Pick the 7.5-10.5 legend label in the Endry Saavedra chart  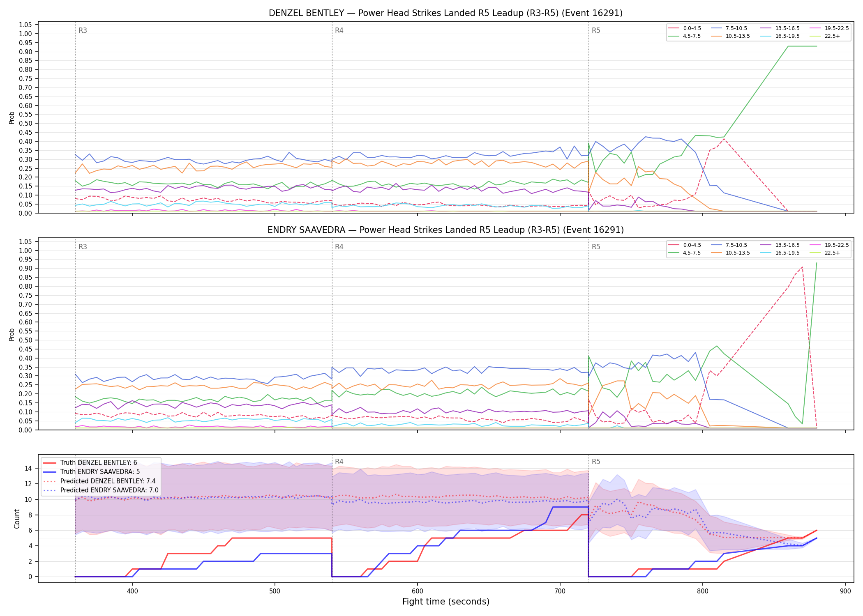click(736, 245)
